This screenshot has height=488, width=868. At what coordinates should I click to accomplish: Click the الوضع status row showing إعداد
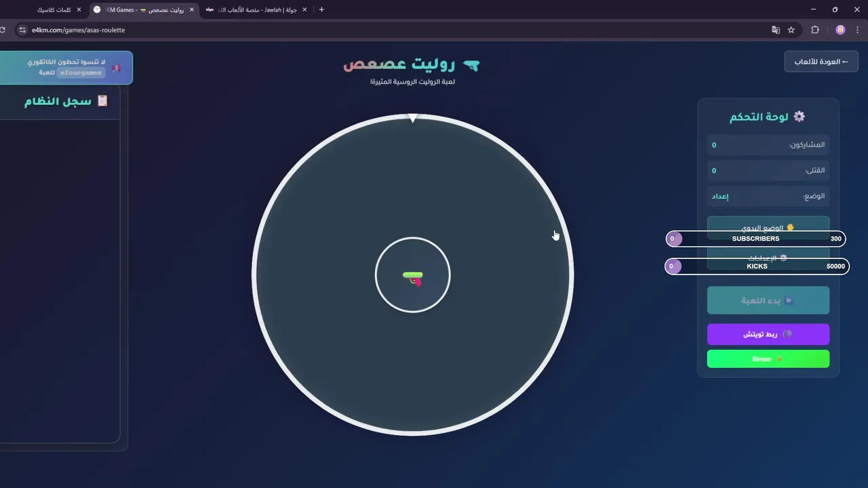click(x=768, y=196)
